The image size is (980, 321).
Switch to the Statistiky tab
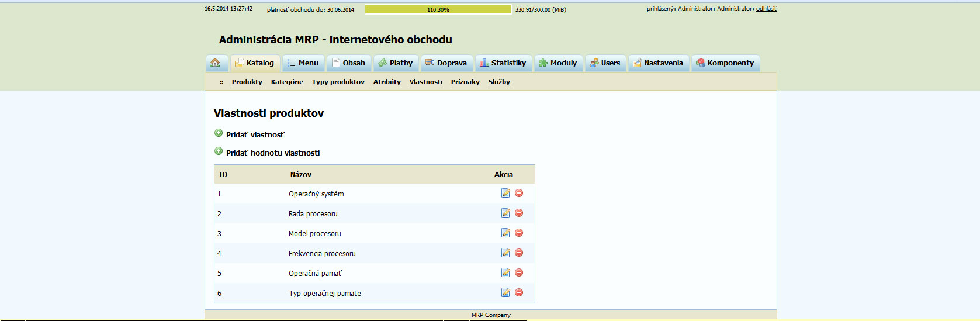point(503,63)
